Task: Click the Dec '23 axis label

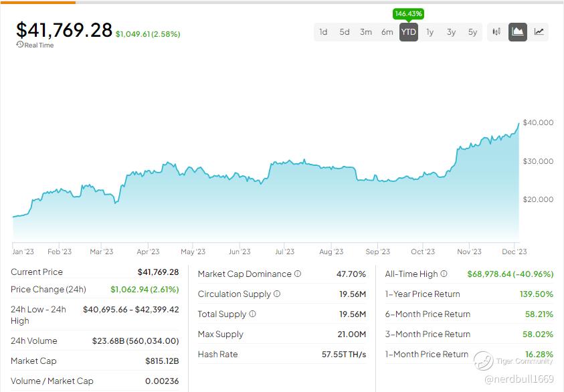Action: (x=514, y=252)
